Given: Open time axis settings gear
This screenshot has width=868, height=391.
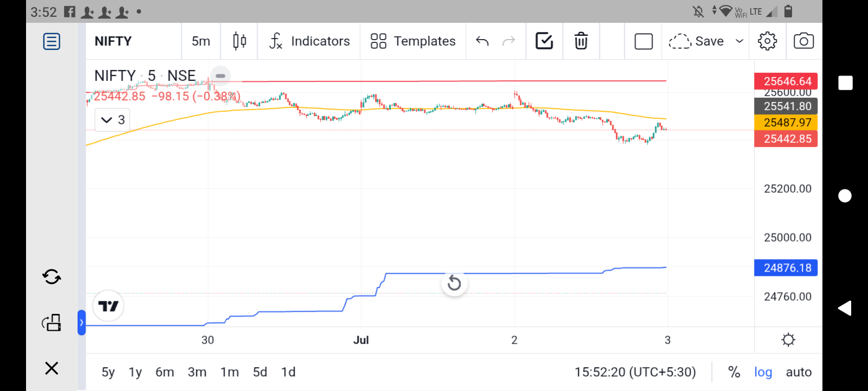Looking at the screenshot, I should (x=788, y=340).
